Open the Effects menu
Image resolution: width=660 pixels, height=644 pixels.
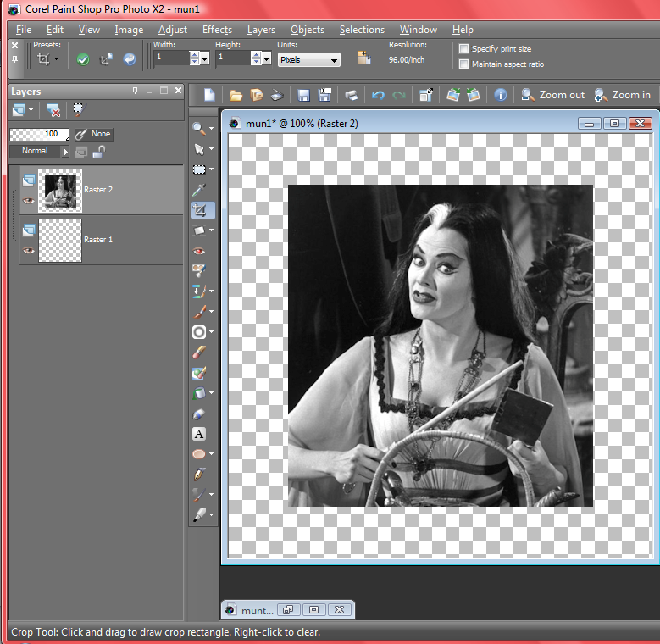tap(217, 30)
